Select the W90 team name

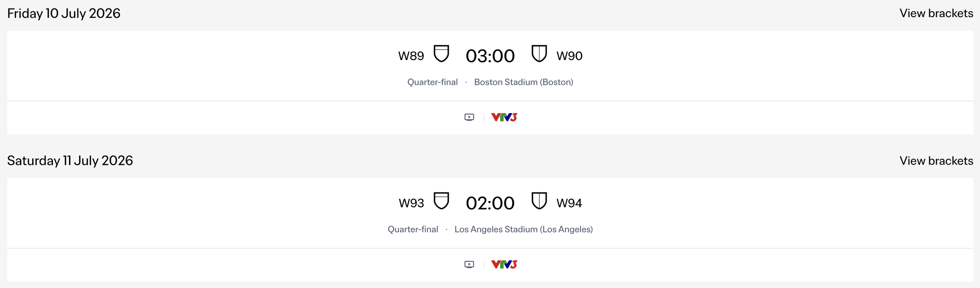click(x=569, y=56)
